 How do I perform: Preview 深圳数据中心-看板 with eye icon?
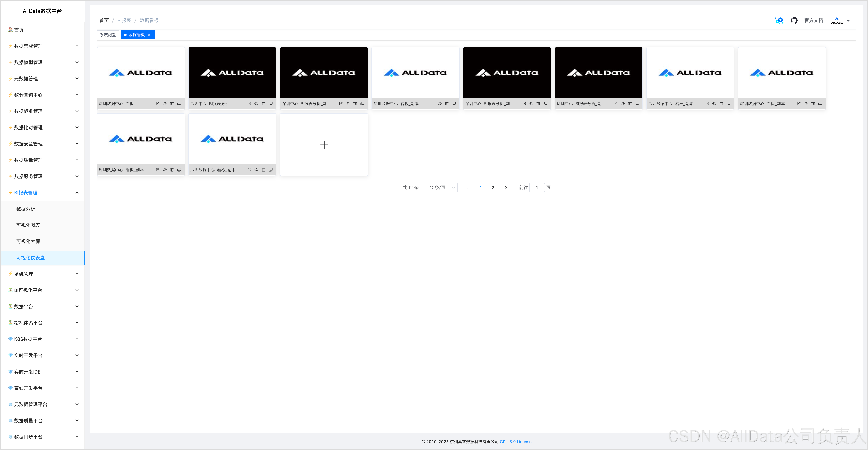pos(165,104)
